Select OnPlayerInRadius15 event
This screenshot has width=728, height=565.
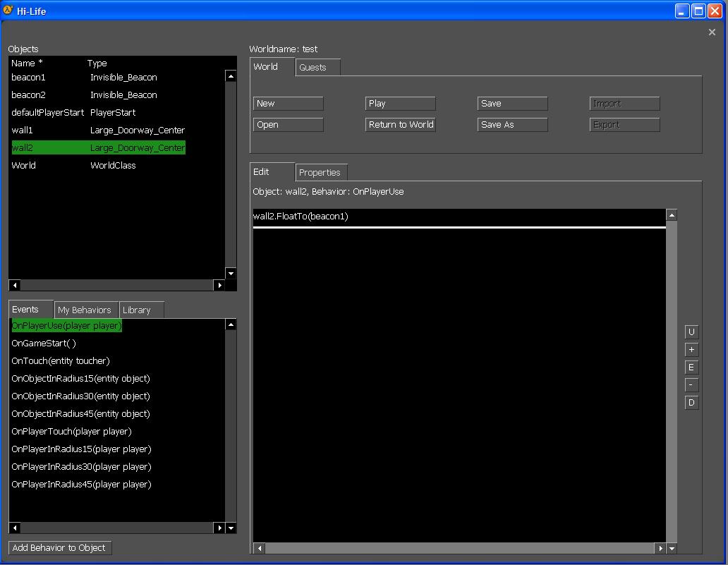click(81, 449)
